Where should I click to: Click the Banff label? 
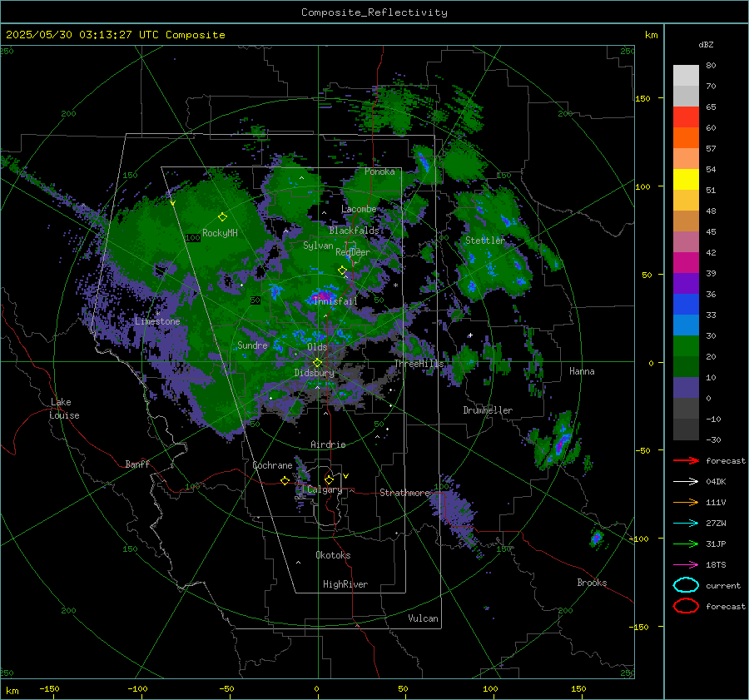pos(137,464)
